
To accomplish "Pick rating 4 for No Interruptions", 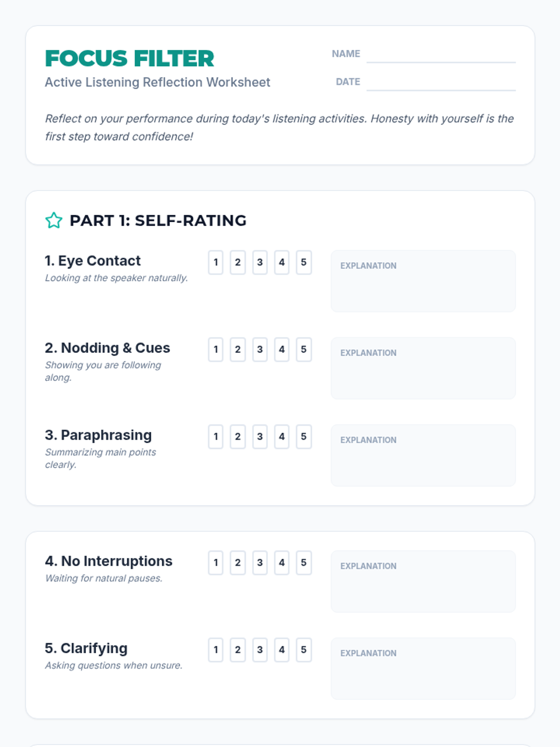I will point(282,563).
